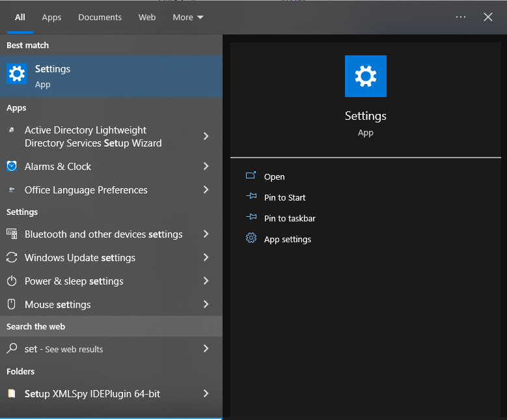Select the Web search filter tab
The image size is (507, 420).
coord(147,18)
